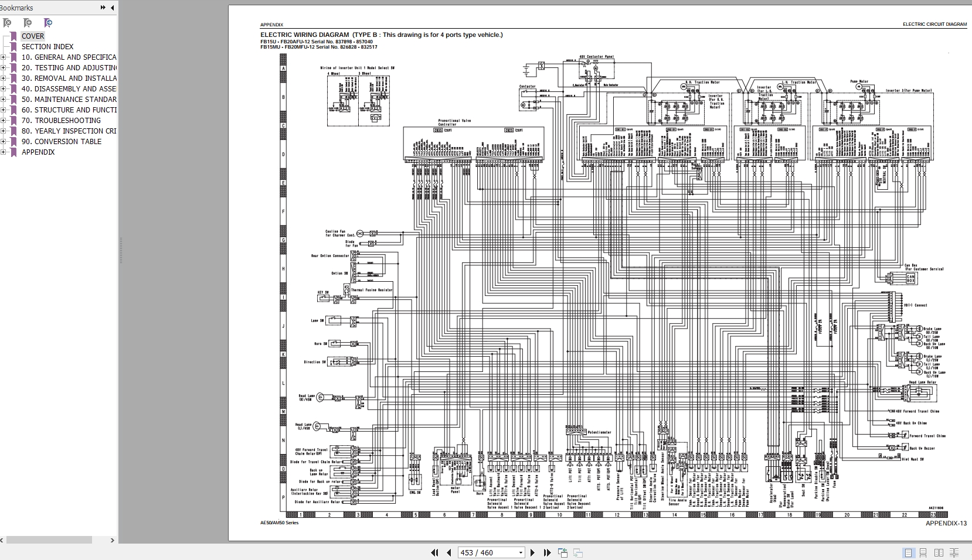Expand the 30. REMOVAL AND INSTALLA bookmark

tap(4, 78)
